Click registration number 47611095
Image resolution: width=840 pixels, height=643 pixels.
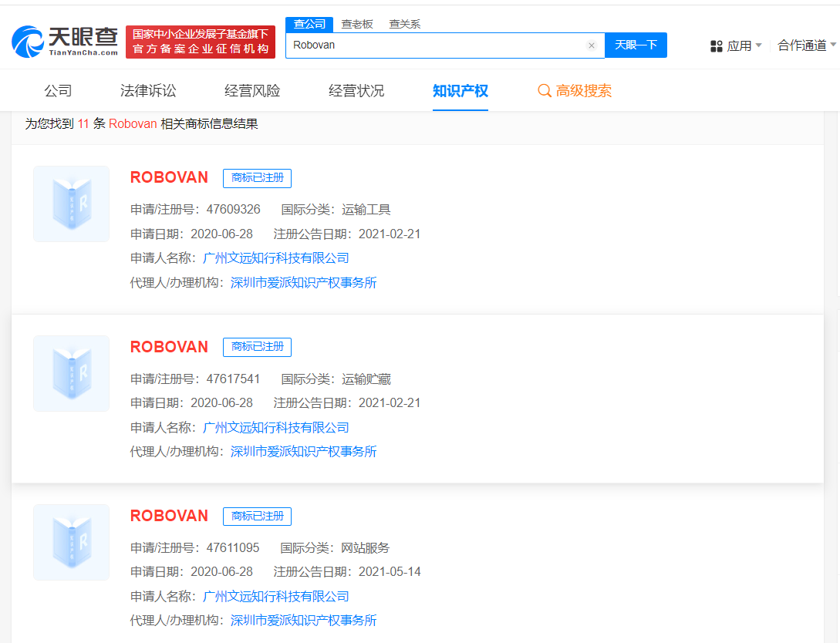pyautogui.click(x=233, y=547)
